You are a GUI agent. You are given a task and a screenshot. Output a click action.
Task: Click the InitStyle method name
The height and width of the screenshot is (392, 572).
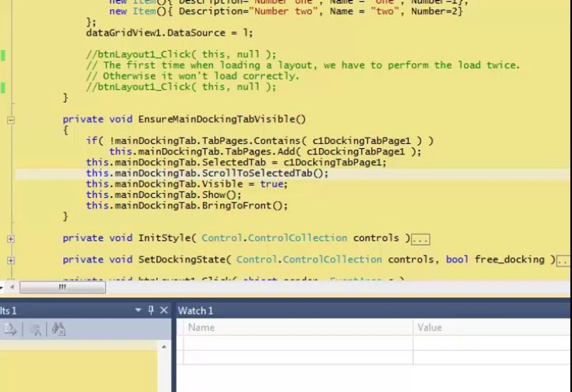coord(164,238)
